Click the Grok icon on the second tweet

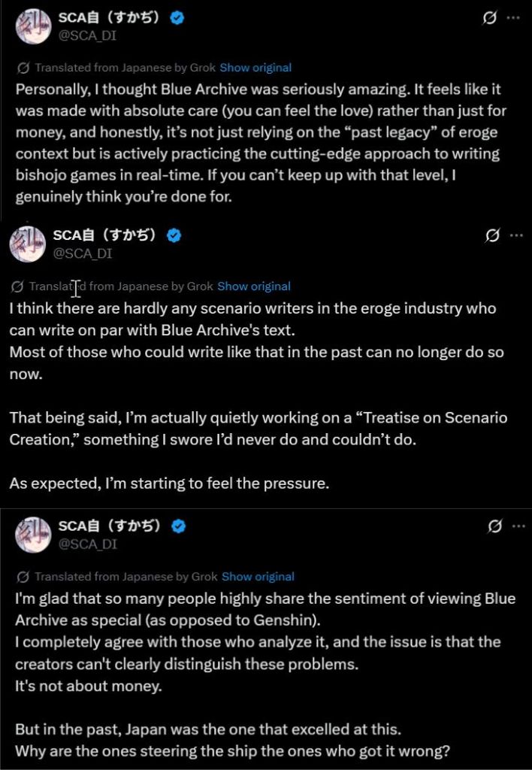pyautogui.click(x=492, y=235)
